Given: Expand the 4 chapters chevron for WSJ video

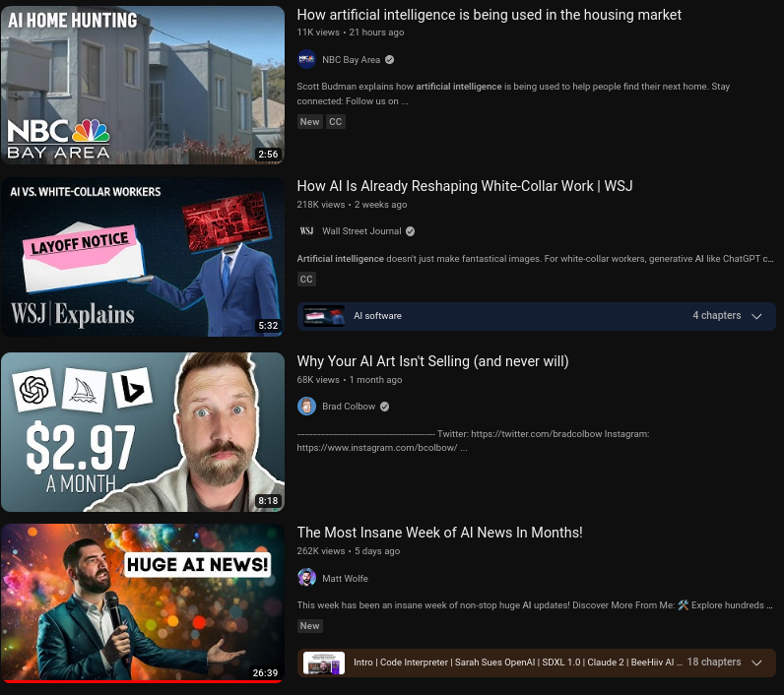Looking at the screenshot, I should (756, 316).
